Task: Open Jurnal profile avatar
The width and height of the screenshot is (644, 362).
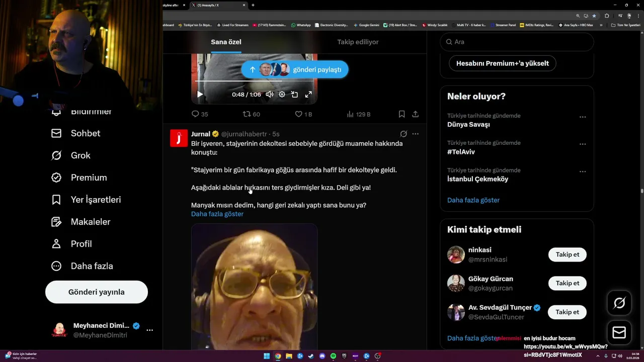Action: [179, 138]
